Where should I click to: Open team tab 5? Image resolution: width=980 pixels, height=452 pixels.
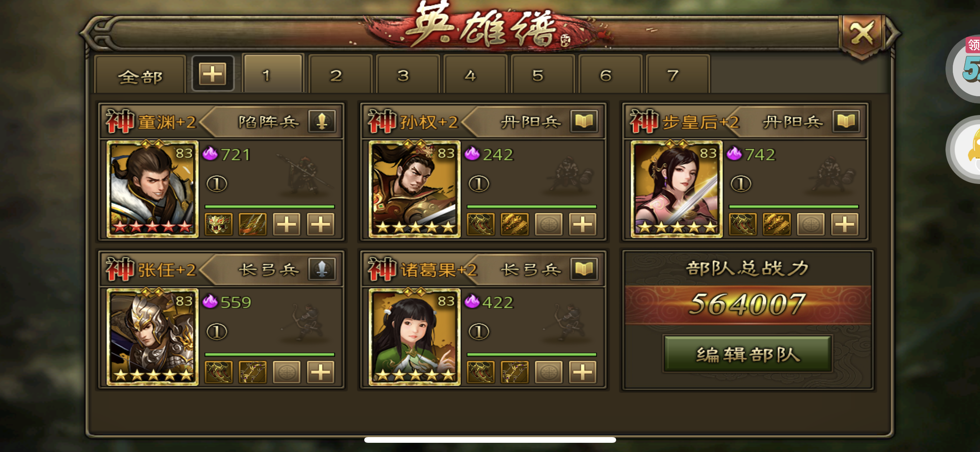[538, 75]
